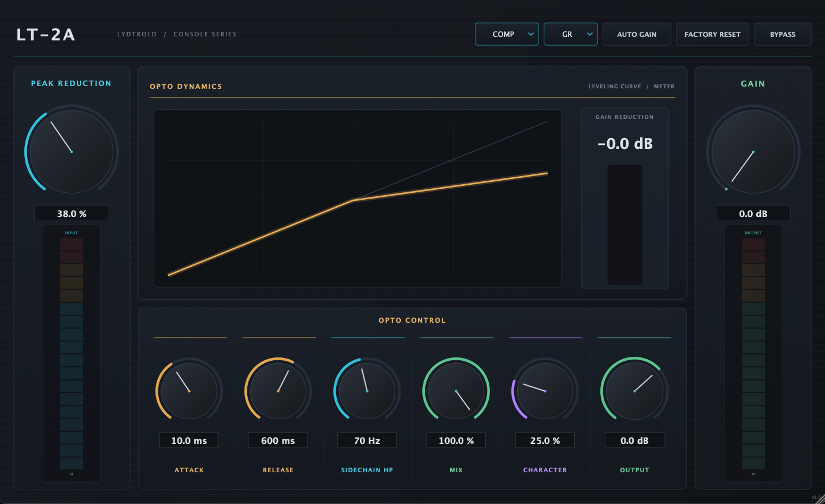Click the GAIN REDUCTION label
Viewport: 825px width, 504px height.
coord(625,117)
